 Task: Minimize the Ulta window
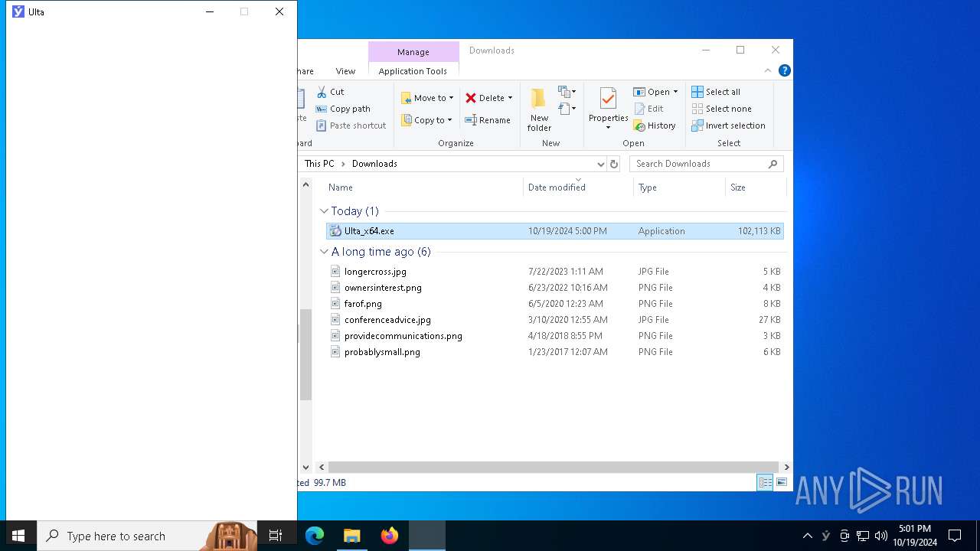tap(209, 11)
